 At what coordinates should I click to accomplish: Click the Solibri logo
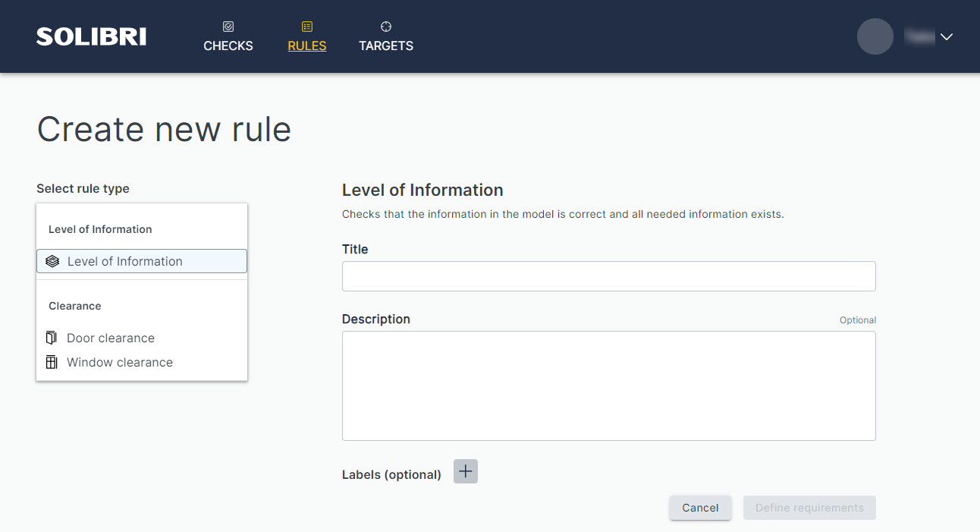91,36
